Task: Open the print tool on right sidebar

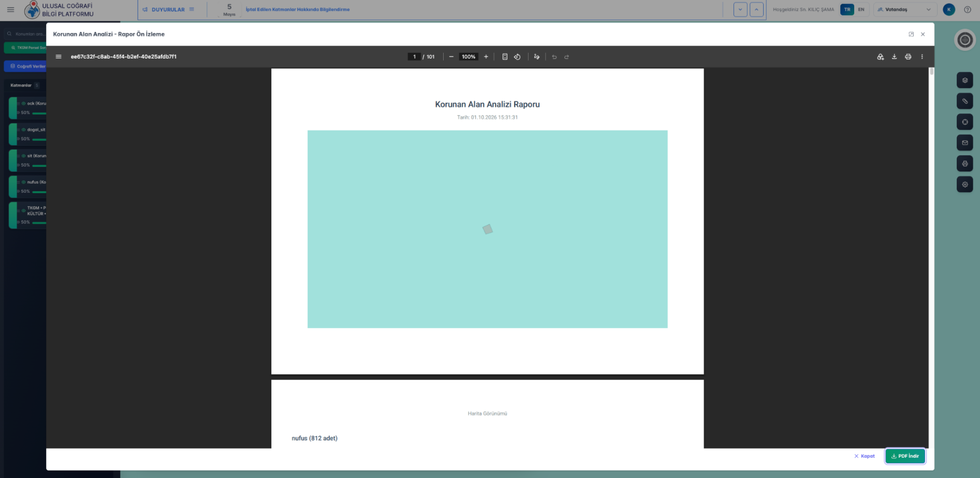Action: click(965, 164)
